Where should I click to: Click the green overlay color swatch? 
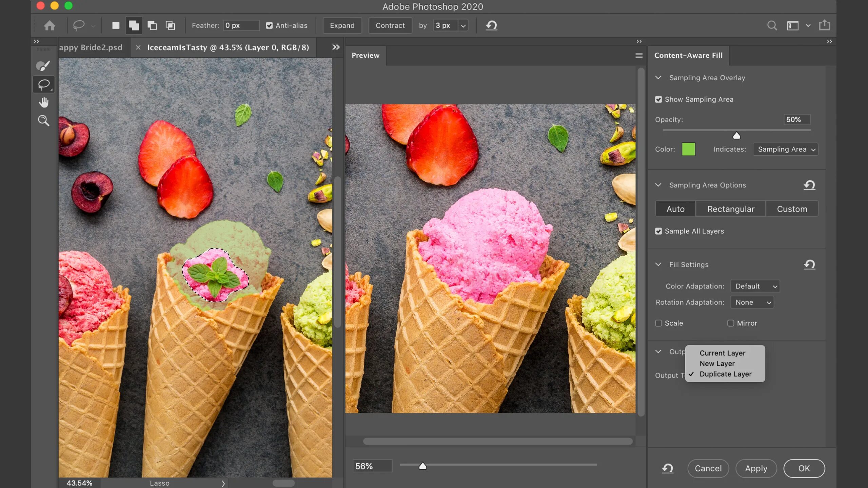(688, 149)
